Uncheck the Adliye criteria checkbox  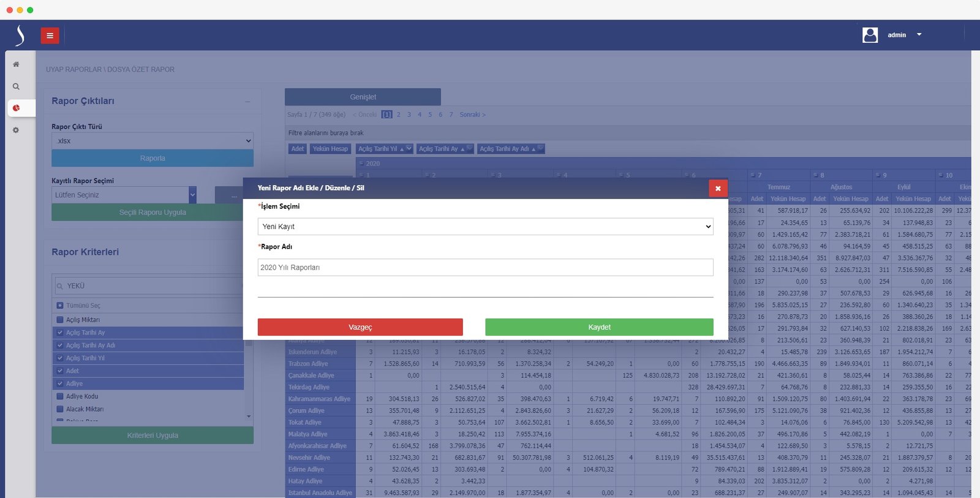pyautogui.click(x=60, y=383)
